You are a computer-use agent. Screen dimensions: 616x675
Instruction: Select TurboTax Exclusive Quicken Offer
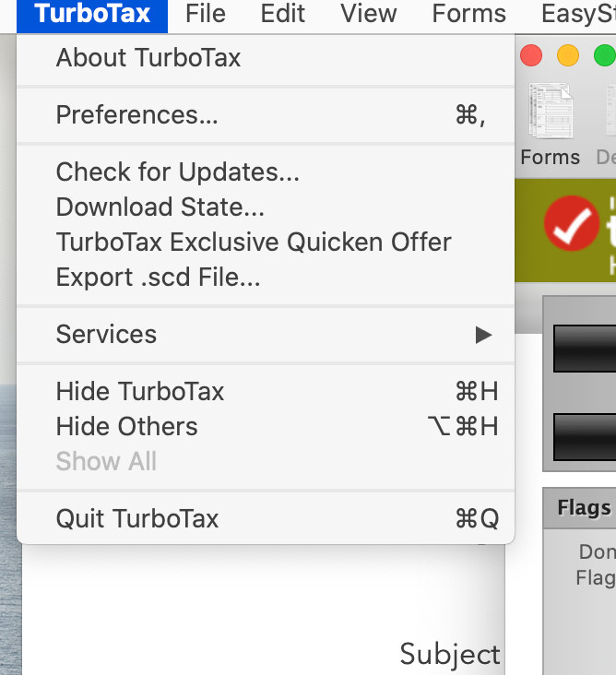[266, 242]
